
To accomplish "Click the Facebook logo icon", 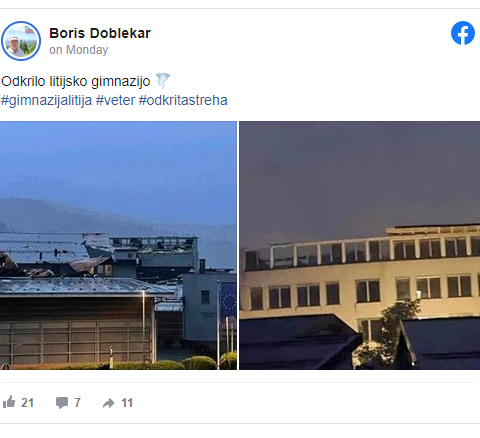I will point(463,33).
